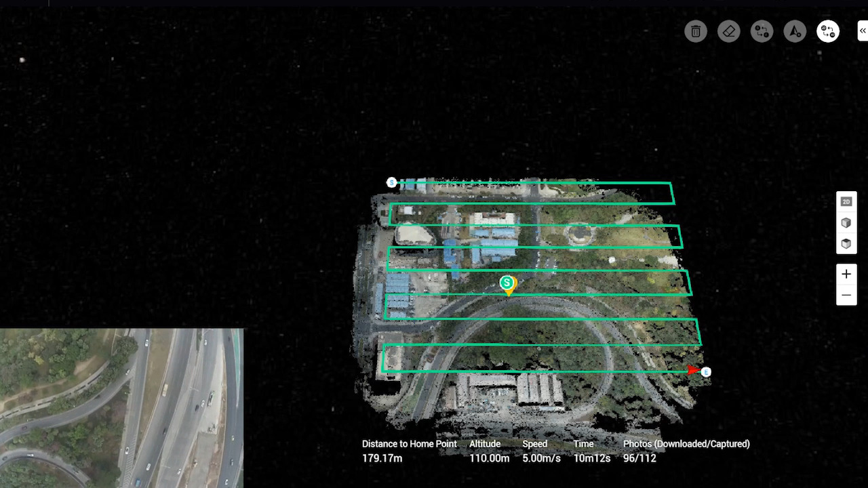868x488 pixels.
Task: Select the upper 3D cube view
Action: click(846, 223)
